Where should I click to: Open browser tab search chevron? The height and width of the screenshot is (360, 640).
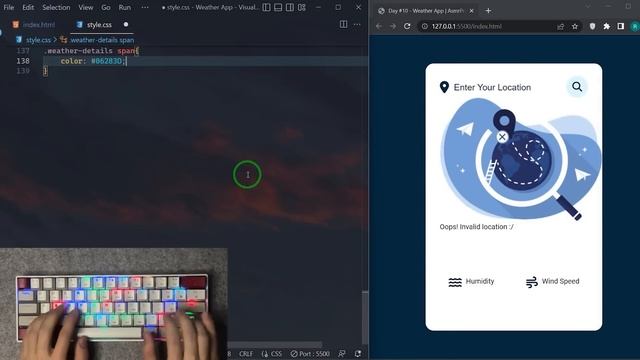588,6
